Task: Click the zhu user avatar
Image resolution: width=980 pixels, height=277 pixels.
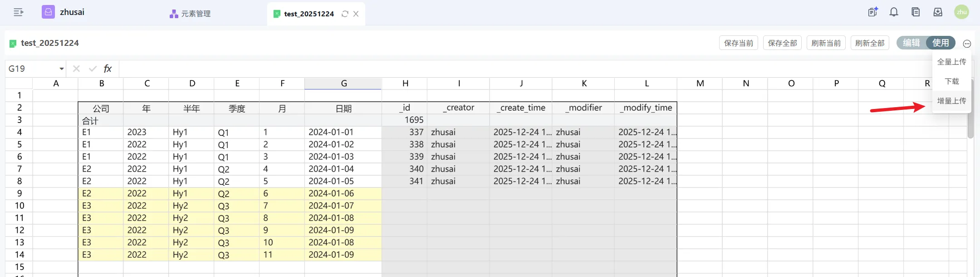Action: click(x=961, y=12)
